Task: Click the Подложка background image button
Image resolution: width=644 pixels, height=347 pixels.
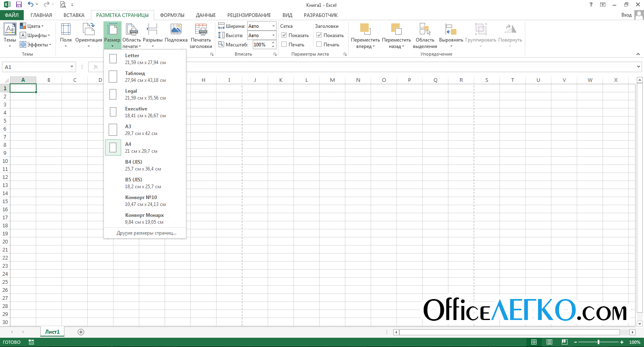Action: coord(176,33)
